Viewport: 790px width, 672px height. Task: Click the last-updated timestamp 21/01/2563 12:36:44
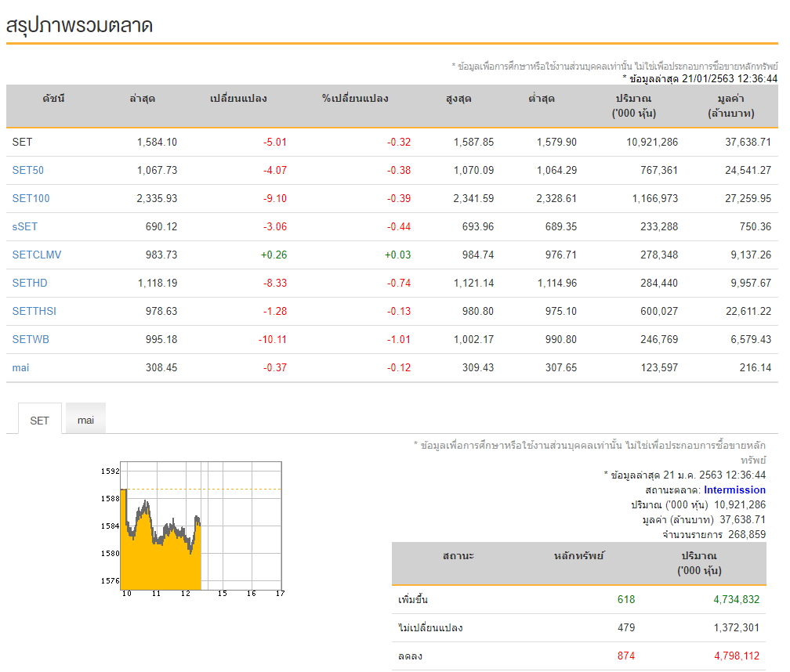point(730,78)
